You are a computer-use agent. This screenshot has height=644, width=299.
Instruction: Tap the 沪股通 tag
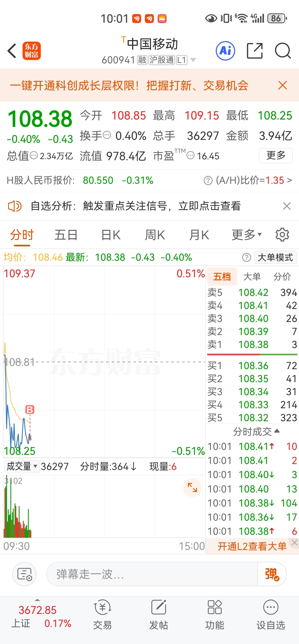click(161, 60)
